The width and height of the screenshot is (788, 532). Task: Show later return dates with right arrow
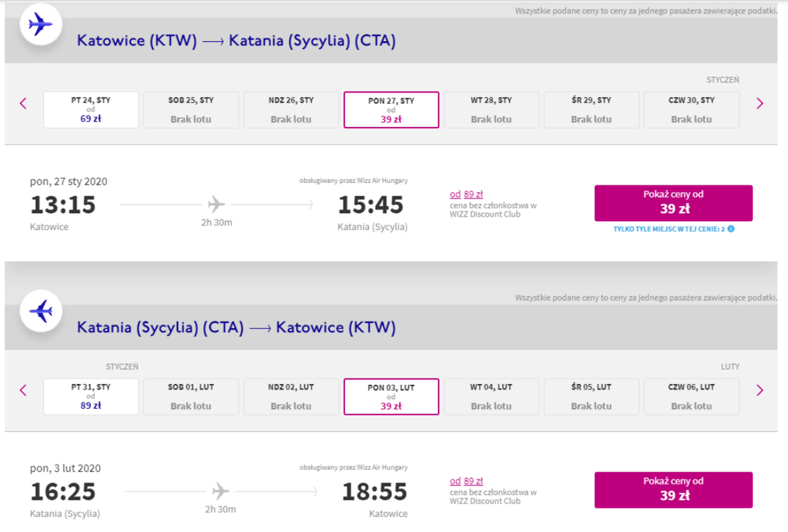point(759,390)
